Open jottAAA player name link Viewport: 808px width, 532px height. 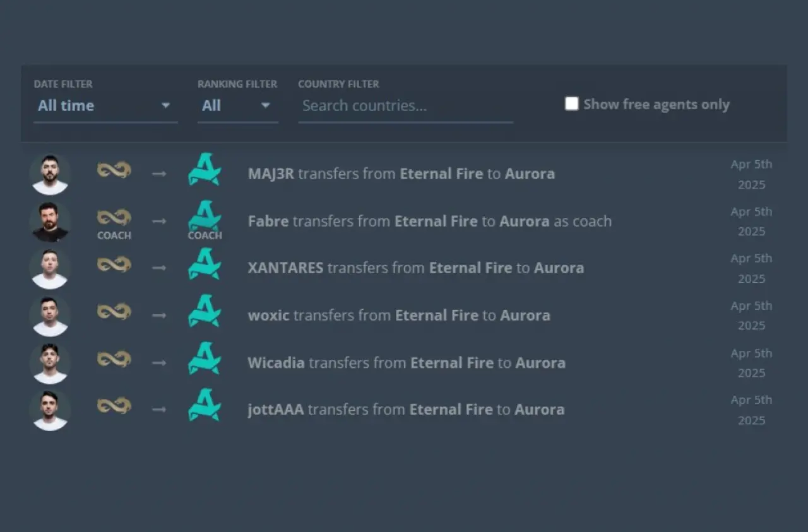point(275,410)
